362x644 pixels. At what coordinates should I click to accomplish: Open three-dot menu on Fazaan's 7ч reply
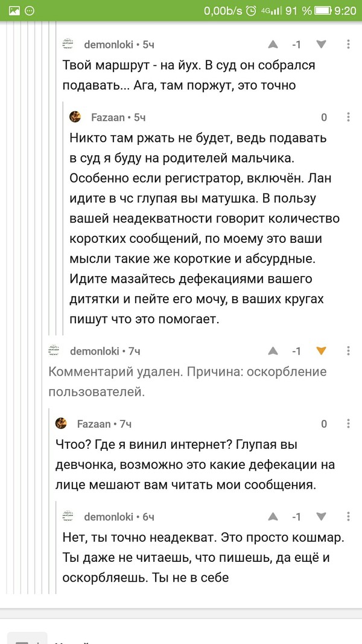click(x=349, y=423)
